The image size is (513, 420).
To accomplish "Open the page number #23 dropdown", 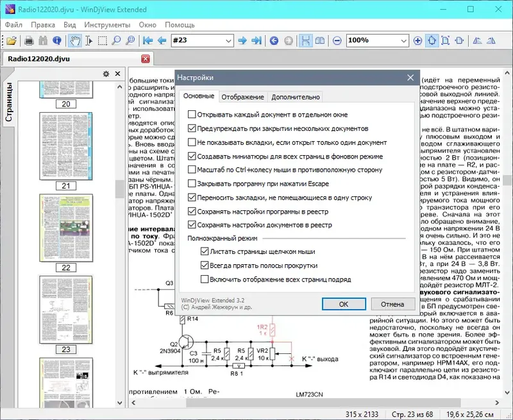I will coord(228,40).
